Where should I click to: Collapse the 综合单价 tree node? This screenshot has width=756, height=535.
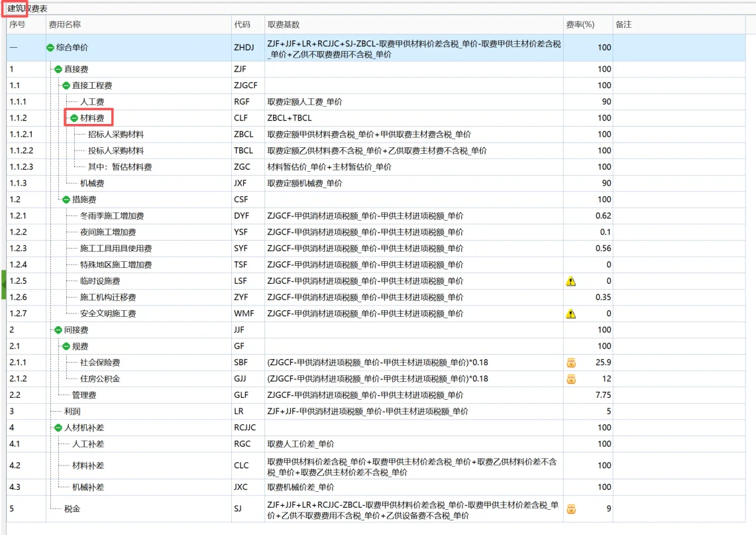(50, 47)
